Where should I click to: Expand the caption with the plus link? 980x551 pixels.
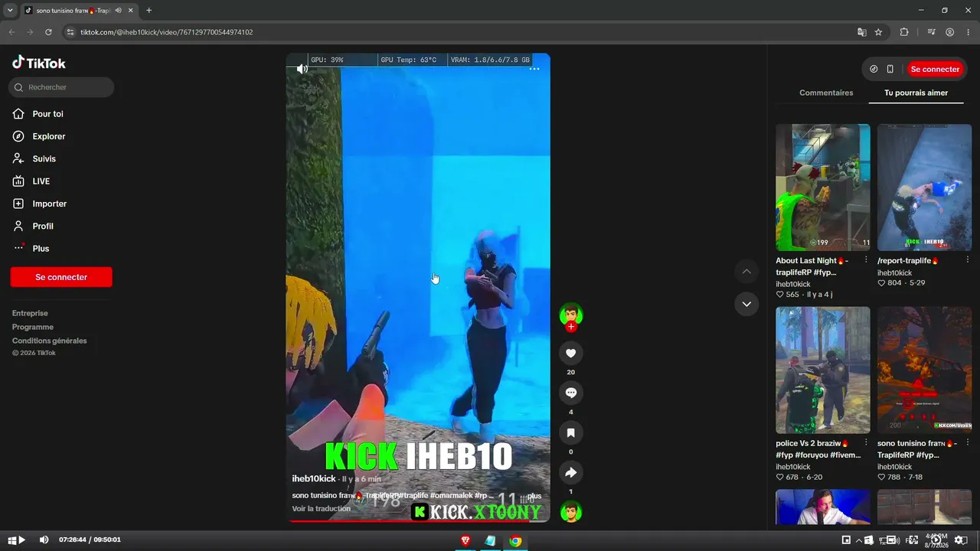click(534, 496)
